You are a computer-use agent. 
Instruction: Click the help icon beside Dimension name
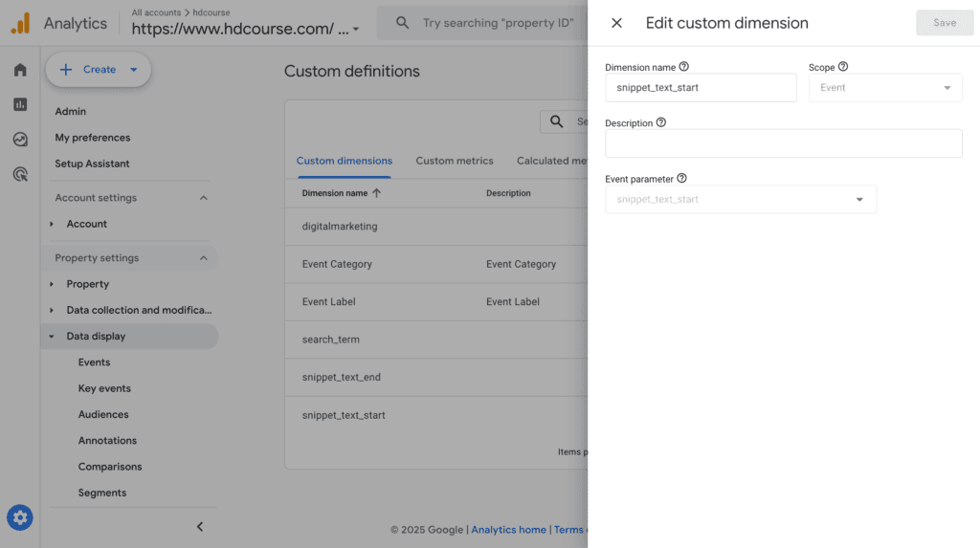pyautogui.click(x=684, y=67)
